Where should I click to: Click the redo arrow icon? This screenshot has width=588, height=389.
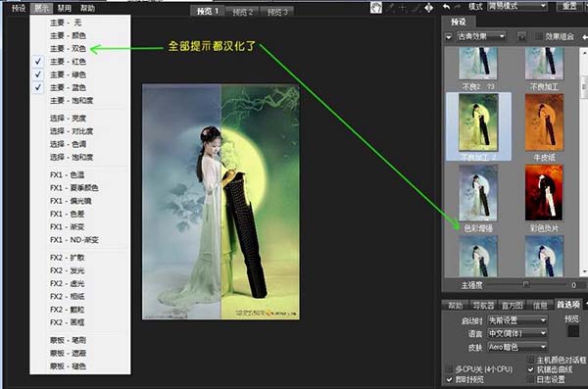[458, 7]
